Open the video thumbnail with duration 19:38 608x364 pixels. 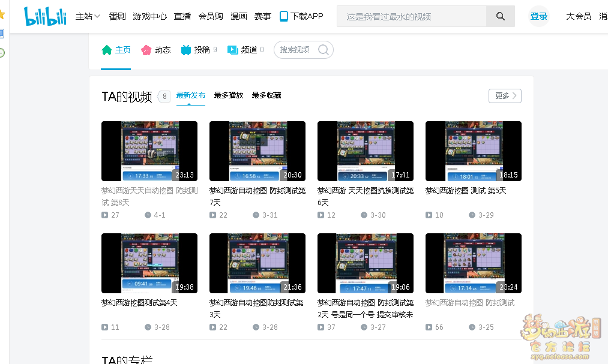(x=149, y=263)
